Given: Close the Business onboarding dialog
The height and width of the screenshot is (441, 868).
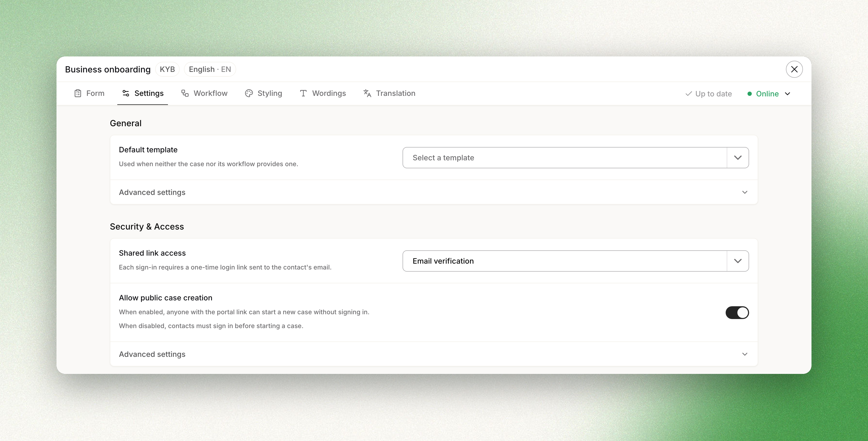Looking at the screenshot, I should coord(794,69).
